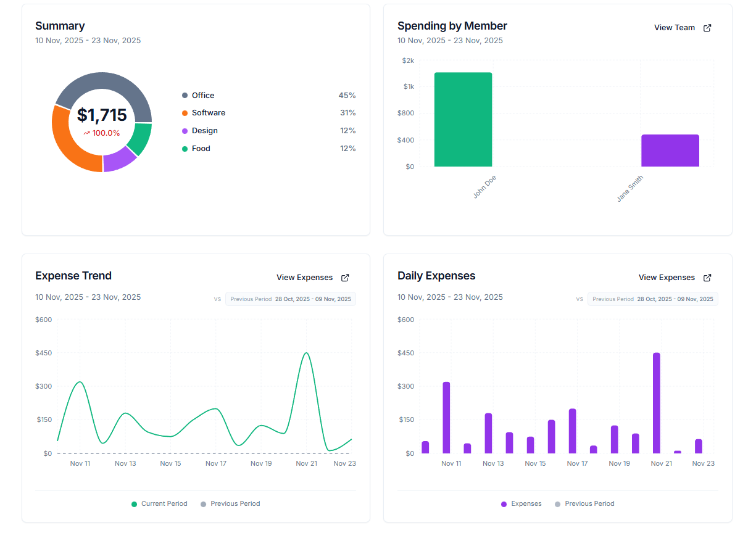Click the green Food legend dot in Summary
Image resolution: width=756 pixels, height=533 pixels.
[183, 148]
